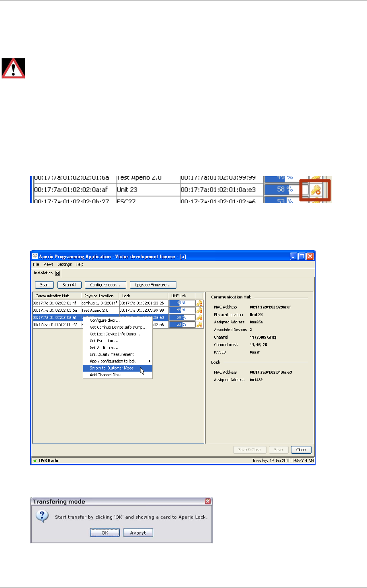Screen dimensions: 367x588
Task: Click the lock key icon in the highlighted 0a:af row
Action: (199, 317)
